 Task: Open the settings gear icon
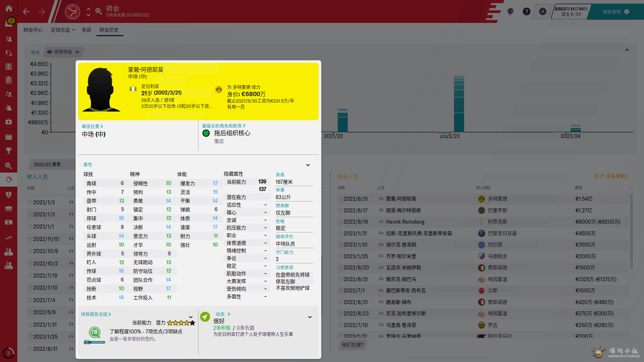pyautogui.click(x=543, y=12)
